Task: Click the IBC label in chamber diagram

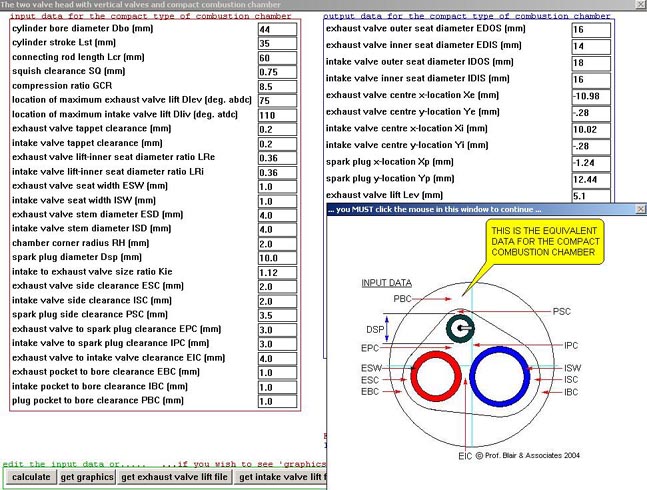Action: pyautogui.click(x=571, y=392)
